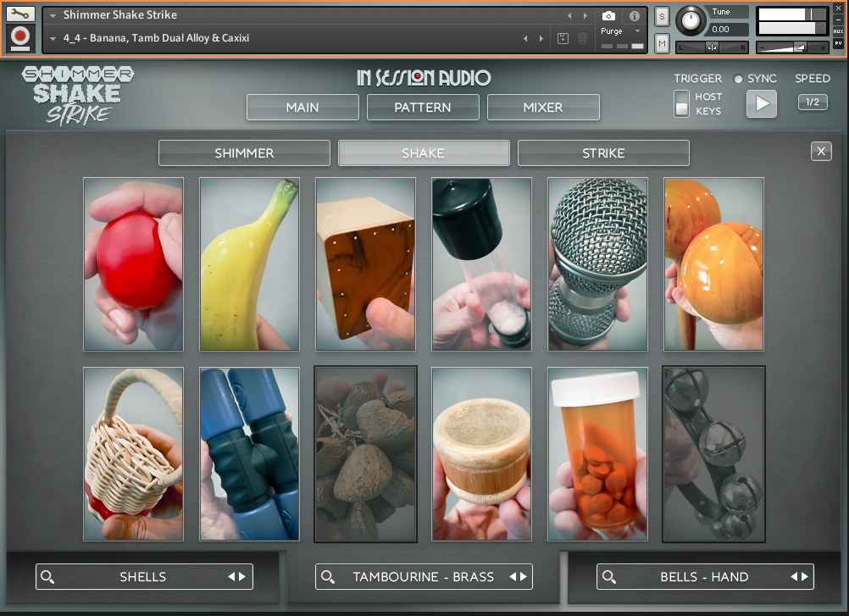Screen dimensions: 849x616
Task: Go to next instrument arrow beside Shimmer Shake Strike
Action: tap(585, 16)
